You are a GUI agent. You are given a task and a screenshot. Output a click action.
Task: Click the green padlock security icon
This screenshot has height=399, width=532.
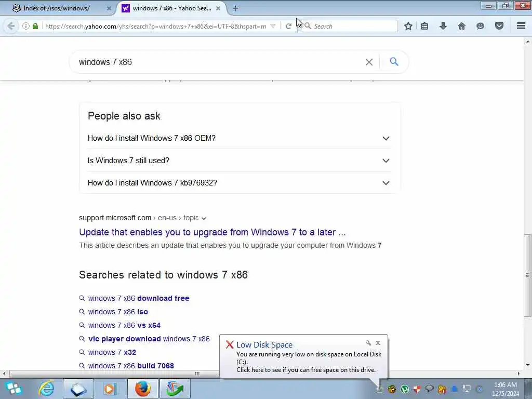click(x=35, y=26)
